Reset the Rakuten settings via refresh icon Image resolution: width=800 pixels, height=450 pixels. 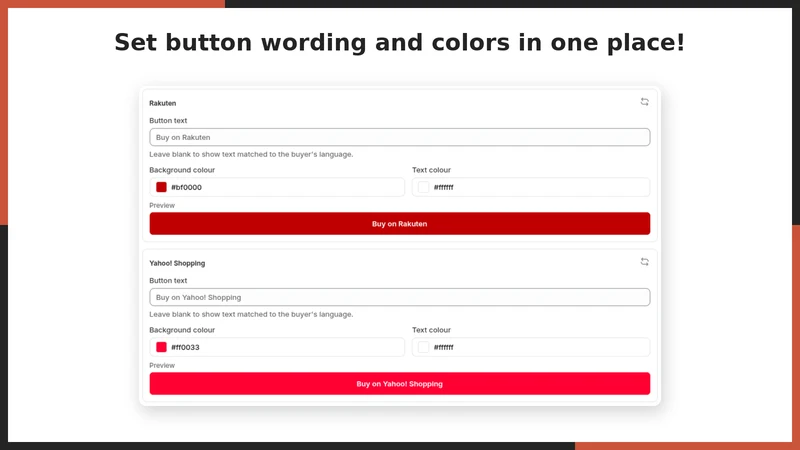click(644, 102)
